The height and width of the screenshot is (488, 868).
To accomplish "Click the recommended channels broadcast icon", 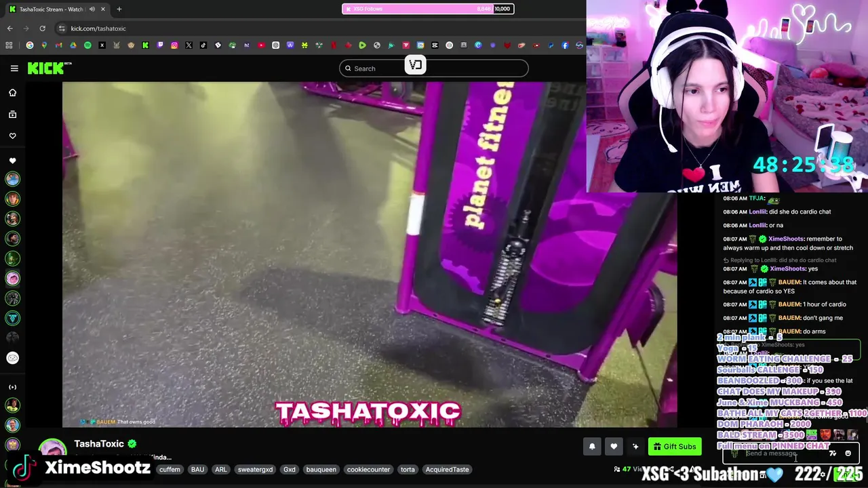I will pos(12,387).
